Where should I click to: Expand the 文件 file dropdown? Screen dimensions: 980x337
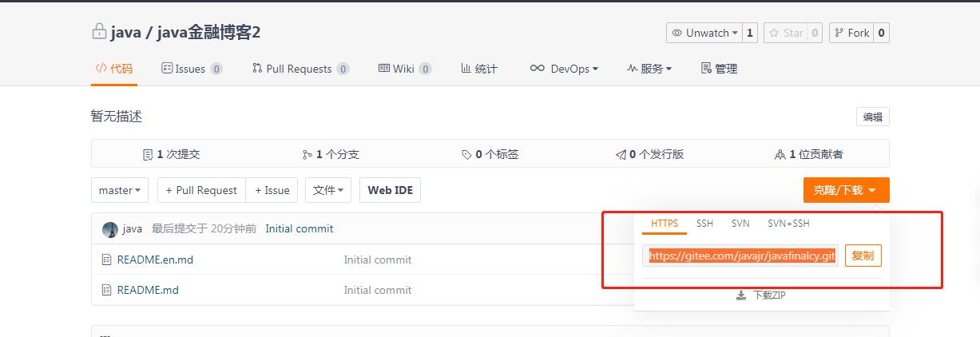328,190
